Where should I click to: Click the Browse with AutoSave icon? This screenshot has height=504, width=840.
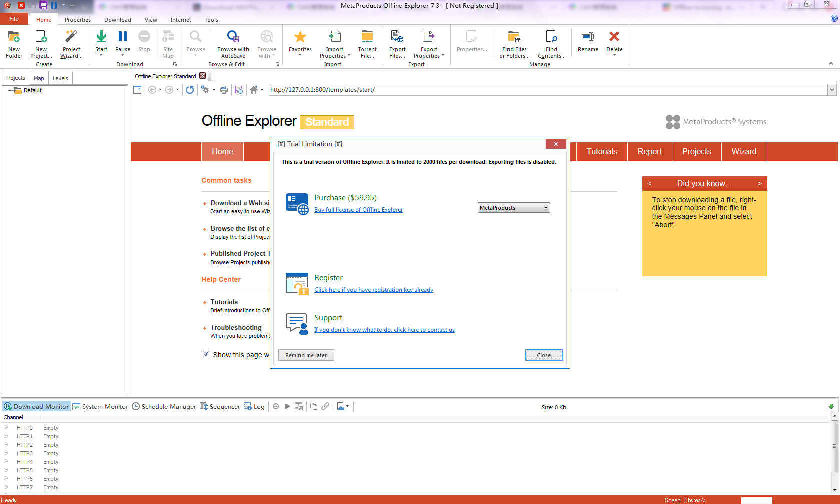[x=233, y=44]
